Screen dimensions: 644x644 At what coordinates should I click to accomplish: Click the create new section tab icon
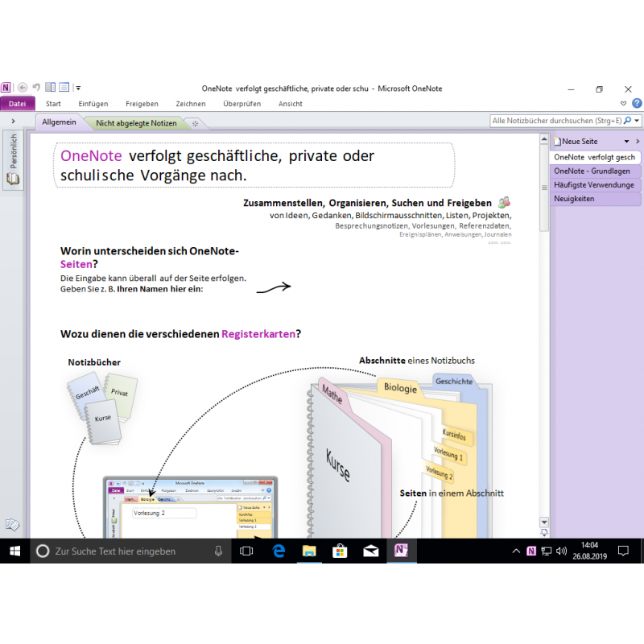(x=195, y=123)
